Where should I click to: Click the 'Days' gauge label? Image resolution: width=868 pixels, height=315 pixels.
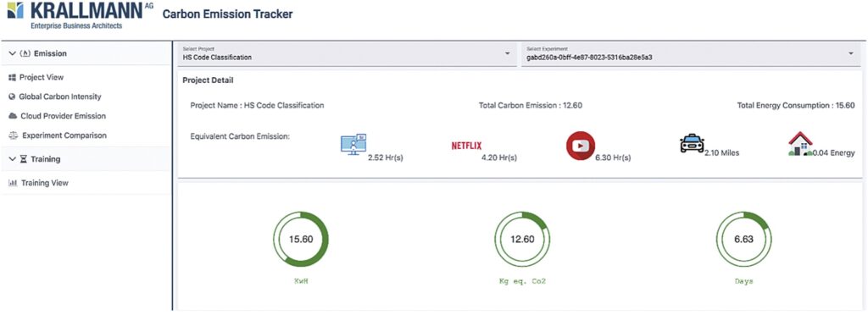743,282
